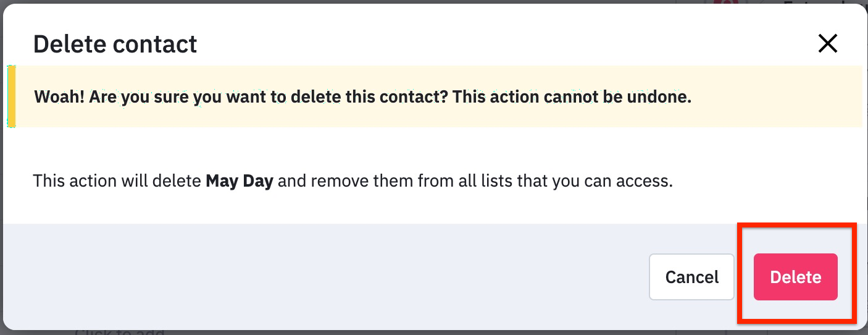Confirm deletion with the pink Delete button
This screenshot has height=335, width=868.
(x=795, y=277)
